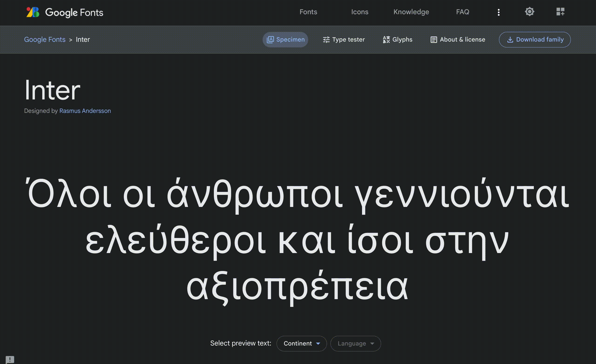The height and width of the screenshot is (364, 596).
Task: Click the Glyphs characters icon
Action: coord(386,40)
